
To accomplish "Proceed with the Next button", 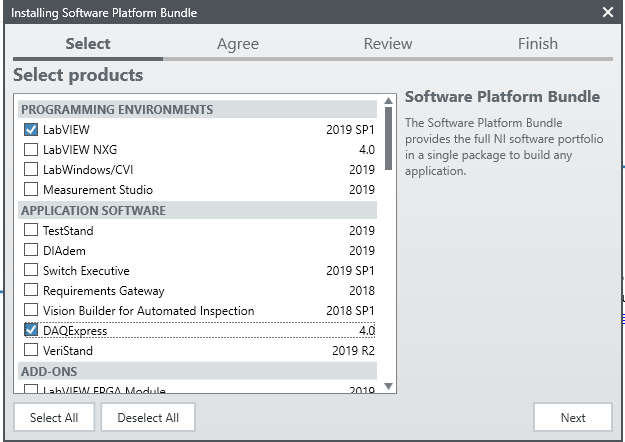I will [573, 417].
